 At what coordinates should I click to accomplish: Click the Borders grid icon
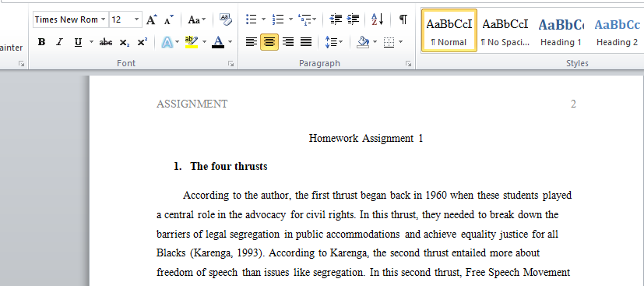[x=389, y=42]
